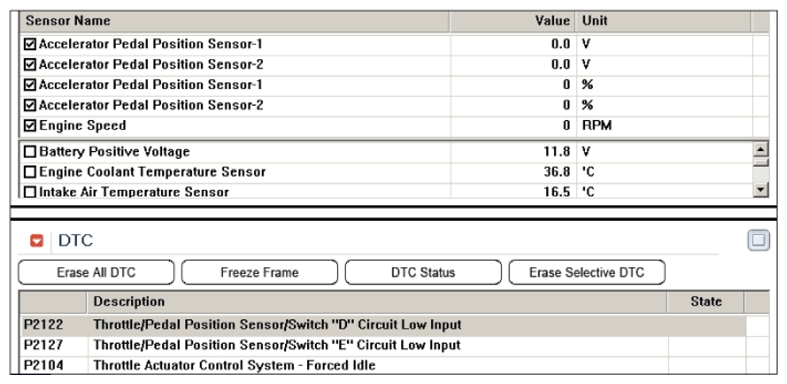
Task: Show DTC Status
Action: tap(423, 273)
